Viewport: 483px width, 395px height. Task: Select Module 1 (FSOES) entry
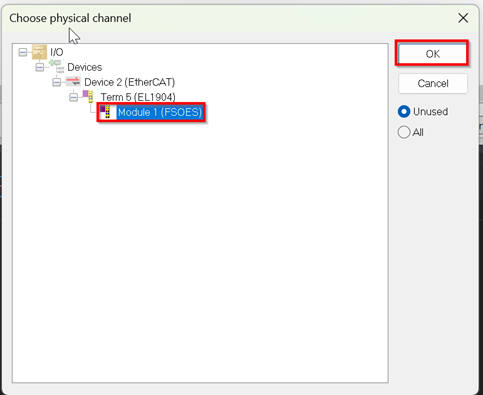coord(160,112)
